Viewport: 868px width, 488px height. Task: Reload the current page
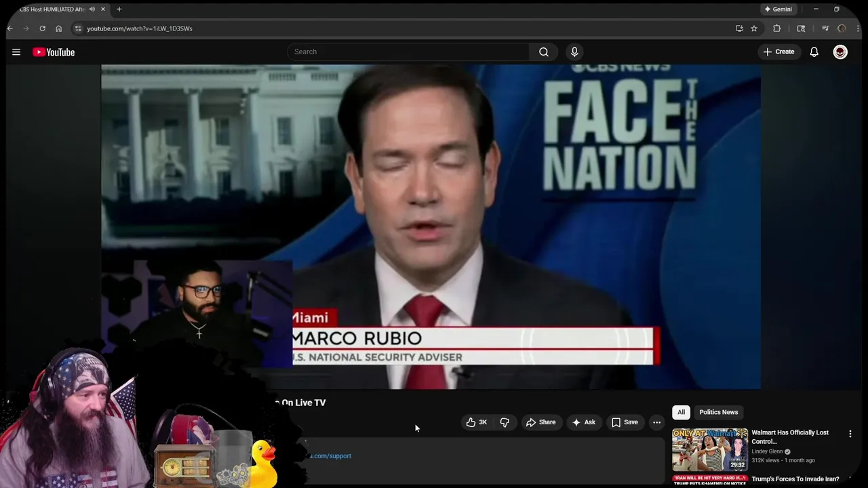(42, 28)
